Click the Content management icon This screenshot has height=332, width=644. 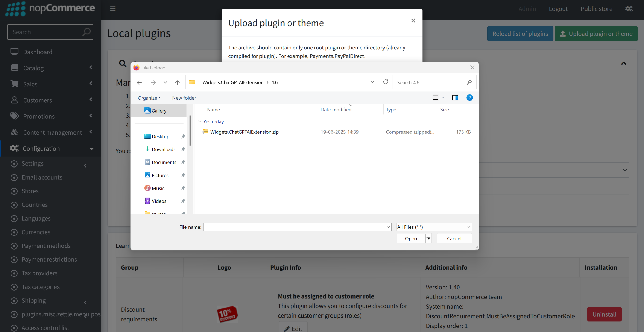click(x=14, y=132)
